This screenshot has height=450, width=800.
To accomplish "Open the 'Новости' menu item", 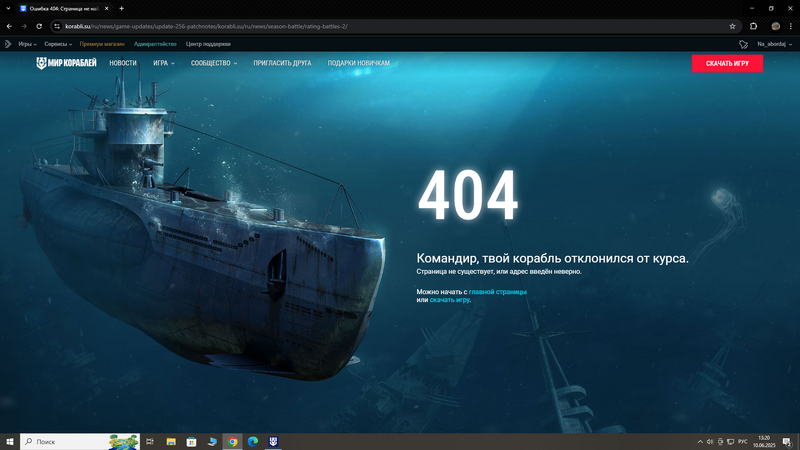I will [x=123, y=63].
